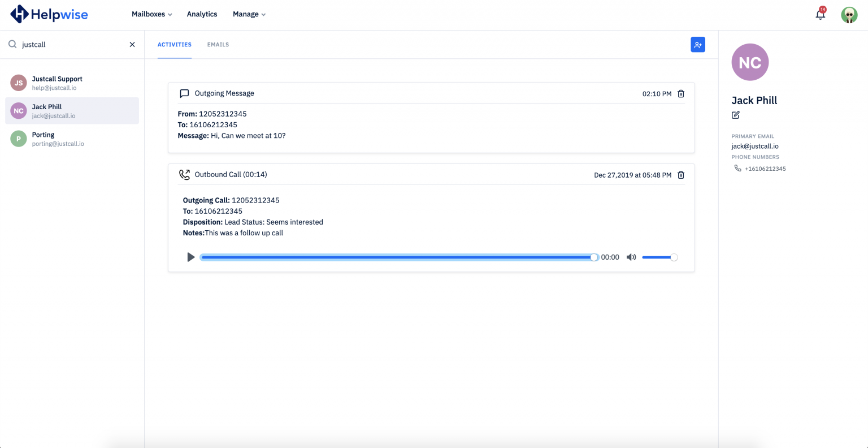Click the phone icon next to +16106212345
Image resolution: width=868 pixels, height=448 pixels.
pyautogui.click(x=738, y=168)
